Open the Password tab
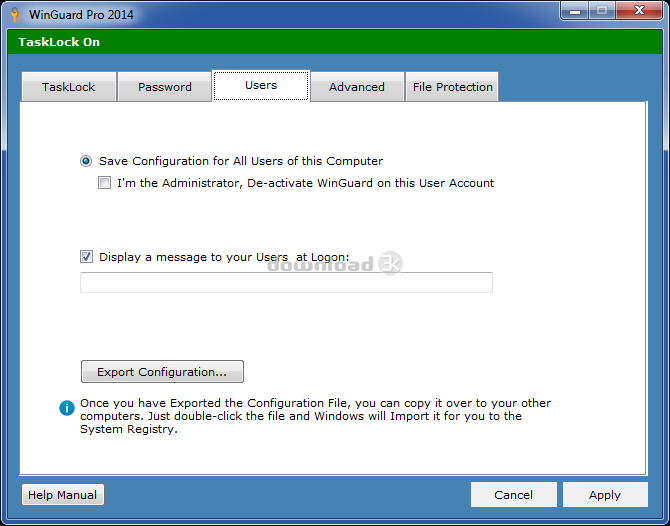 (165, 87)
